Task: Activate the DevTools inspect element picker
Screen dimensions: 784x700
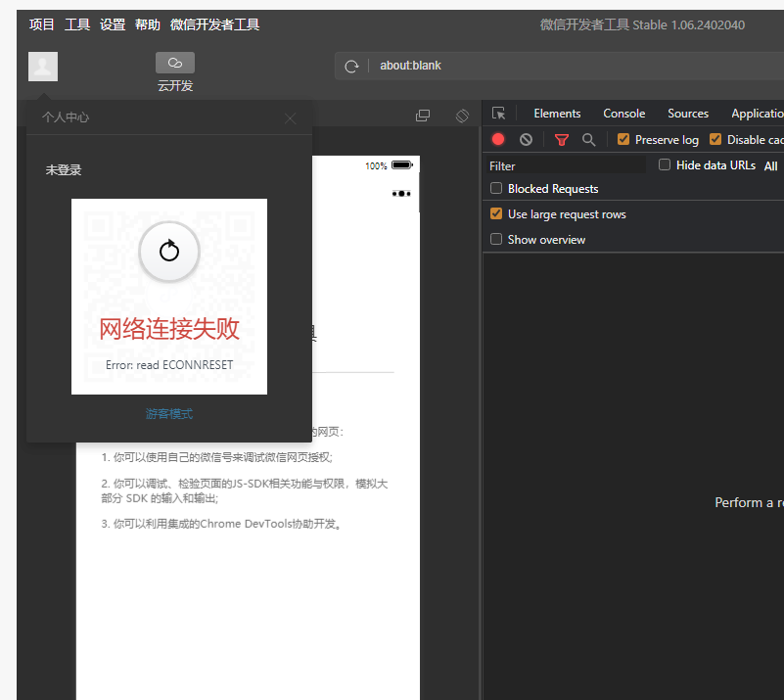Action: click(x=498, y=114)
